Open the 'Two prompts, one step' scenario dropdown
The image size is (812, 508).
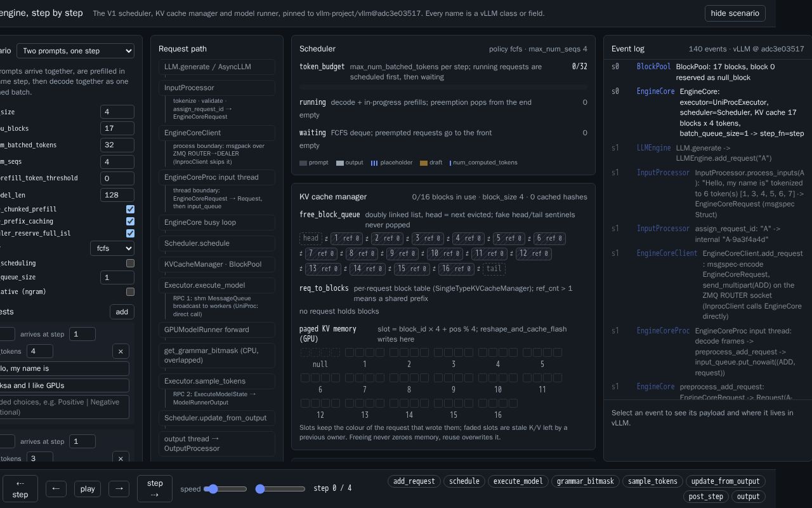[75, 51]
